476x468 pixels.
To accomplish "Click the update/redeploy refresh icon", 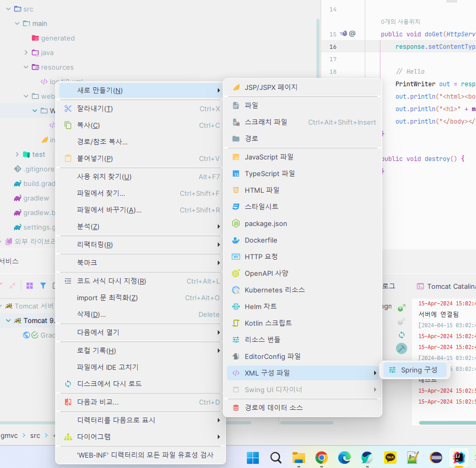I will pos(401,335).
